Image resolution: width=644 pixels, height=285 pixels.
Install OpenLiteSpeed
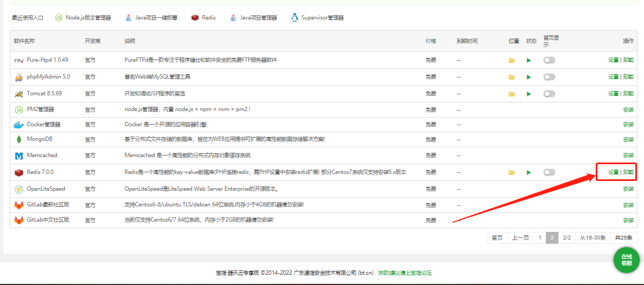628,190
